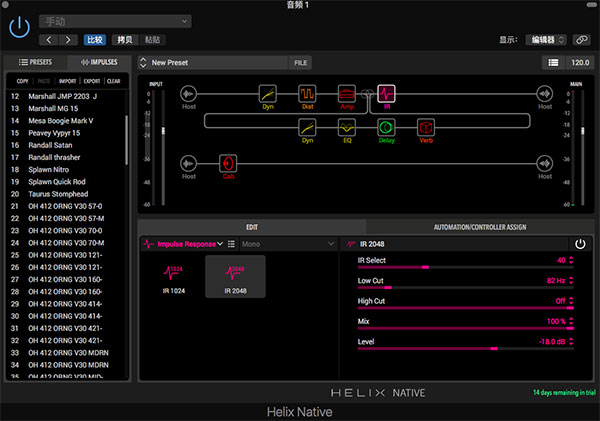The image size is (600, 421).
Task: Switch to Automation/Controller Assign tab
Action: tap(478, 227)
